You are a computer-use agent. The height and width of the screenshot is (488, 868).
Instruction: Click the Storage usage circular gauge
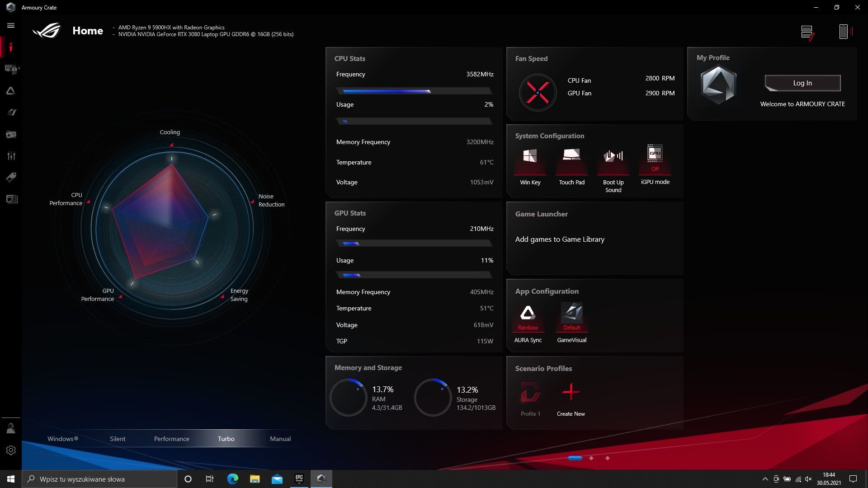click(433, 398)
